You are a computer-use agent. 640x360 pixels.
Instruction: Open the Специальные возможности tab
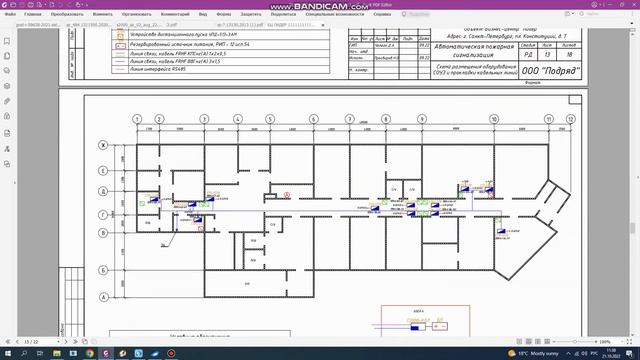point(335,14)
